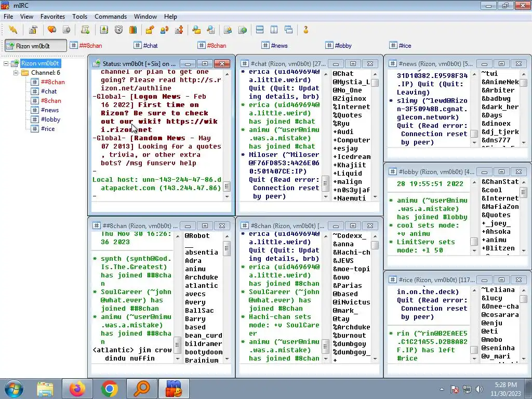Select nick ~Leliana in #rice nicklist
This screenshot has width=532, height=399.
pyautogui.click(x=498, y=290)
